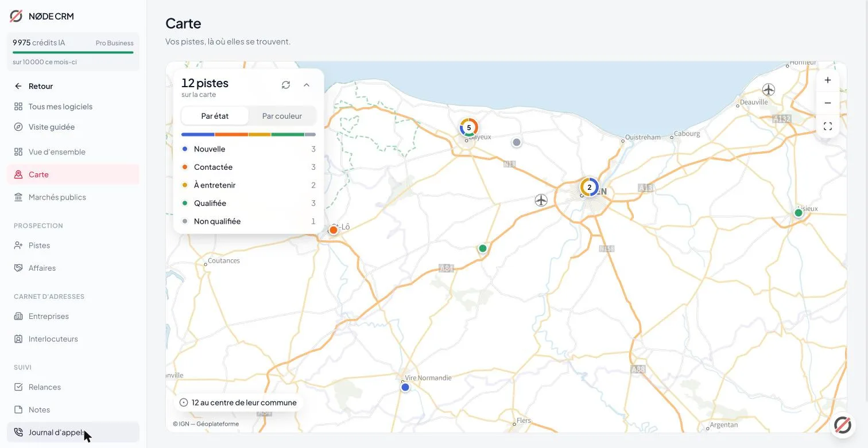
Task: Zoom in on the map
Action: tap(828, 80)
